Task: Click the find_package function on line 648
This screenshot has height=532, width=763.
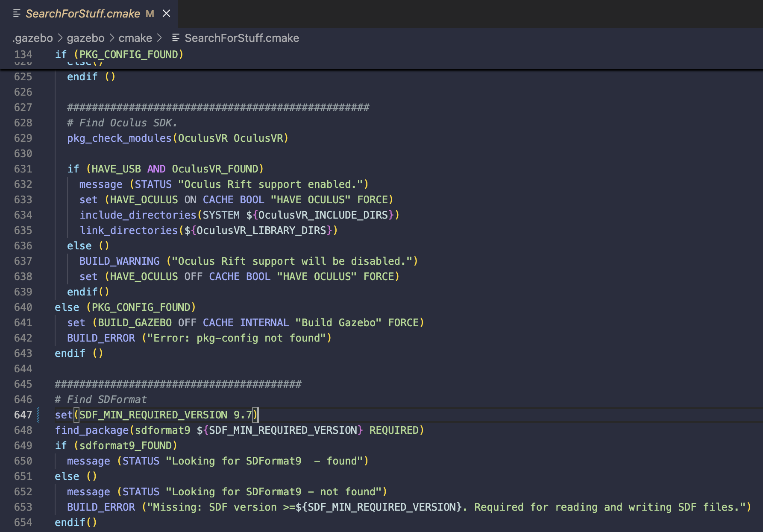Action: pyautogui.click(x=91, y=430)
